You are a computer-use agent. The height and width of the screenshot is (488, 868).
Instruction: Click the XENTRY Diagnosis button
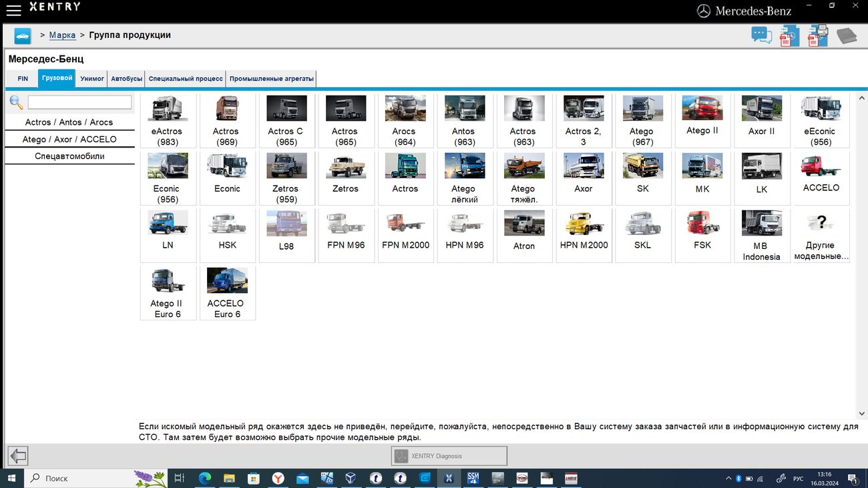(449, 456)
